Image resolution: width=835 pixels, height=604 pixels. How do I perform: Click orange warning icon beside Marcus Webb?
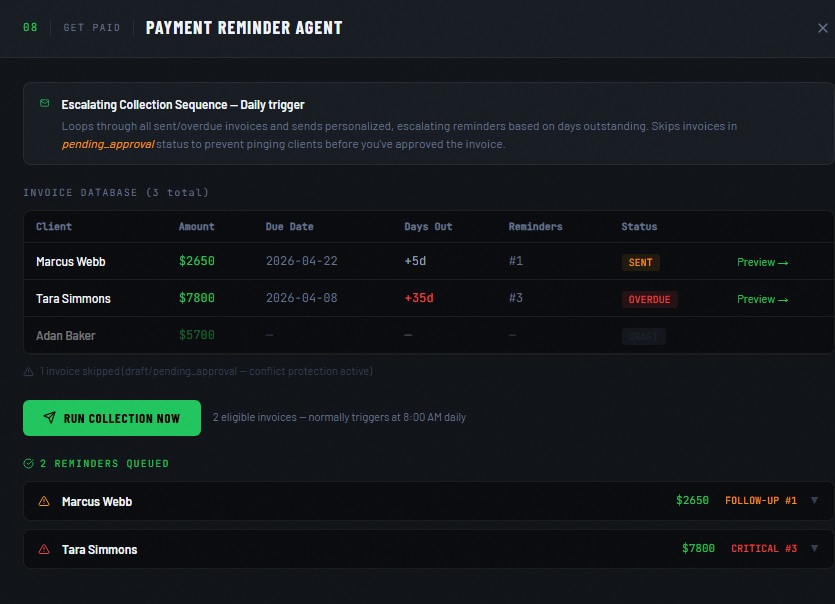(x=44, y=501)
